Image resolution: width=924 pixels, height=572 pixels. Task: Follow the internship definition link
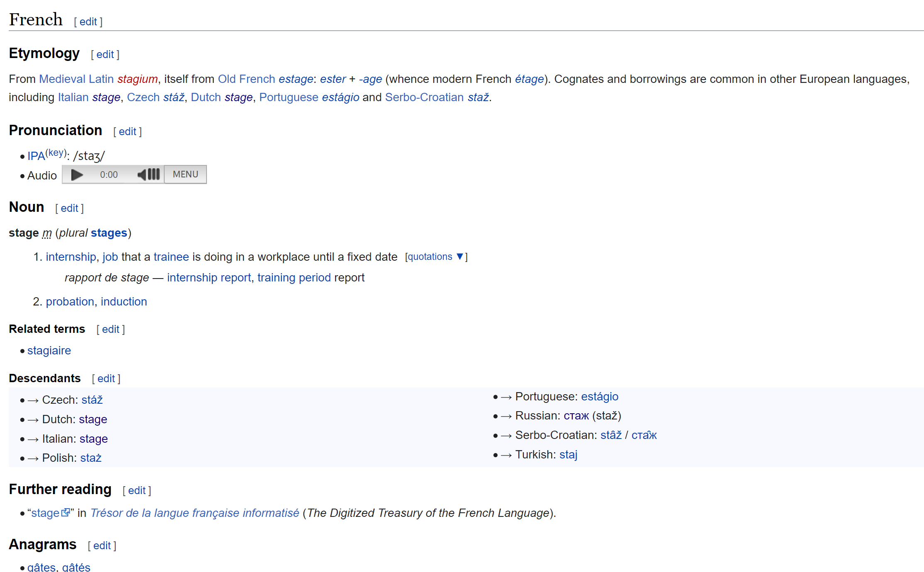[71, 257]
